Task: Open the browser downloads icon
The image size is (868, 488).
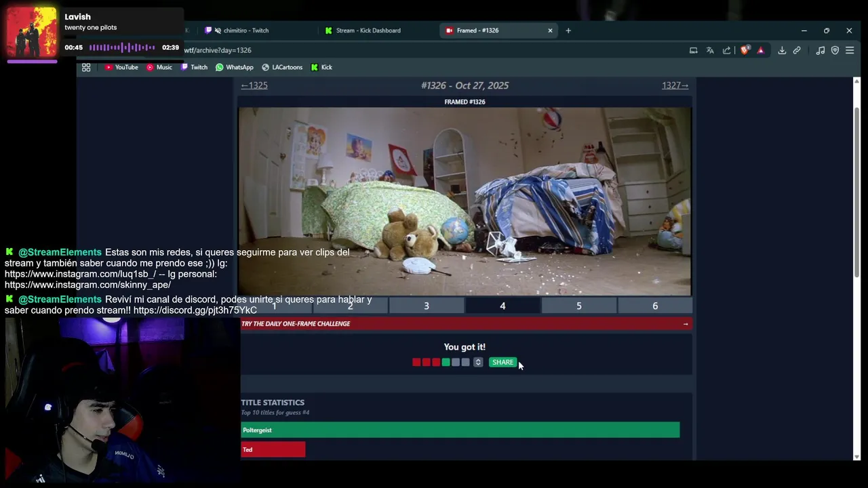Action: 782,50
